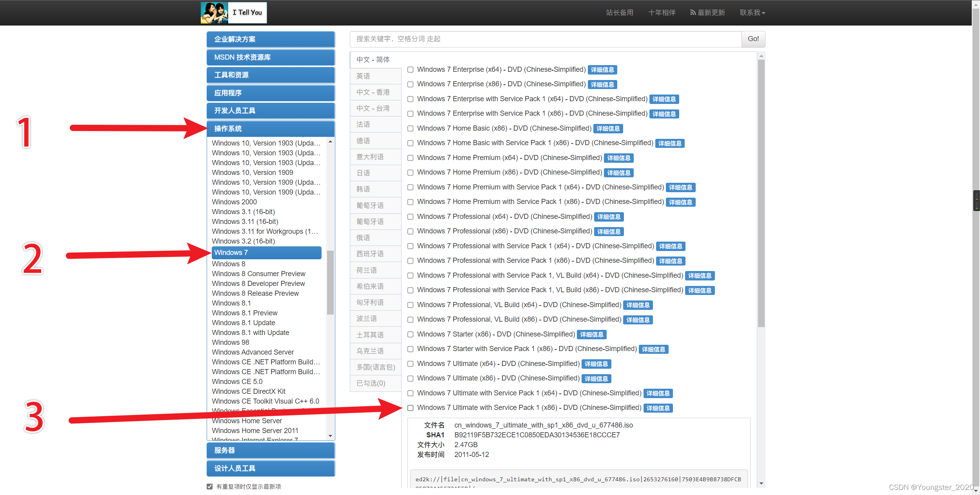
Task: Select Windows 10, Version 1909 entry
Action: tap(253, 173)
